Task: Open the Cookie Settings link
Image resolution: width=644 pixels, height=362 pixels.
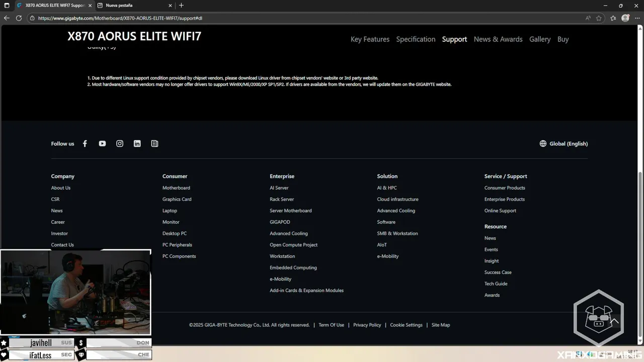Action: pyautogui.click(x=406, y=325)
